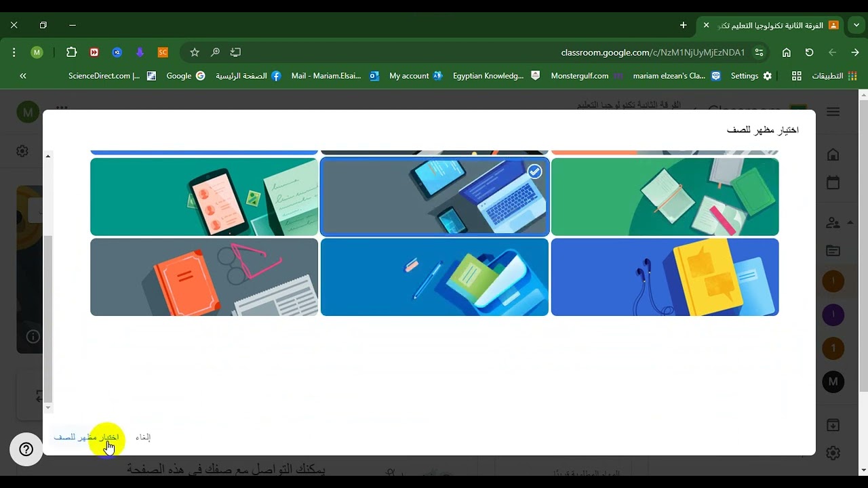Click the إلغاء cancel button

pos(143,437)
